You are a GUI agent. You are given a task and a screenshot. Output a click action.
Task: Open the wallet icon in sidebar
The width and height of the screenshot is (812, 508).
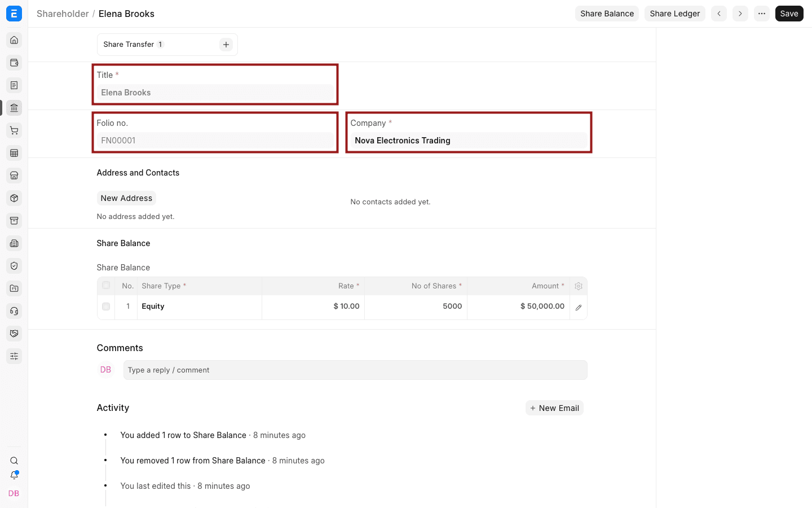(x=14, y=63)
